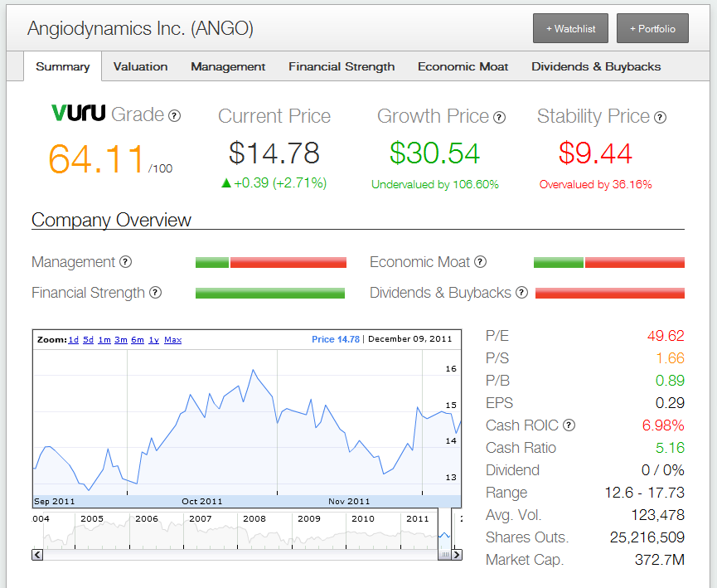717x588 pixels.
Task: Open the Financial Strength help question mark
Action: point(156,293)
